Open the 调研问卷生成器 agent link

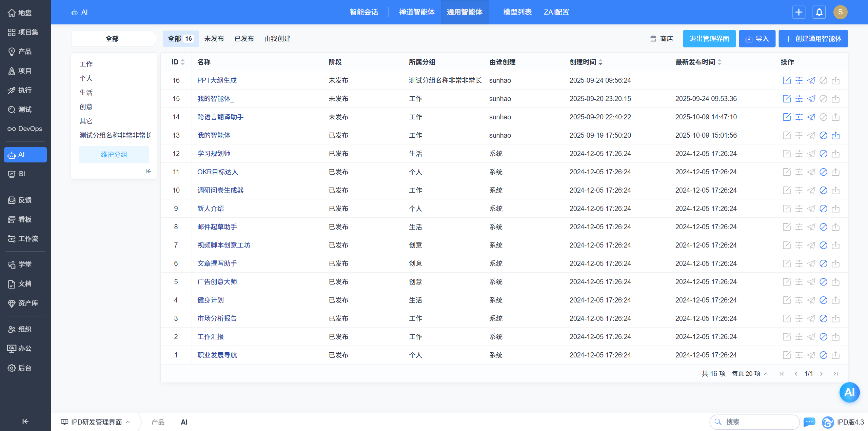click(x=220, y=190)
